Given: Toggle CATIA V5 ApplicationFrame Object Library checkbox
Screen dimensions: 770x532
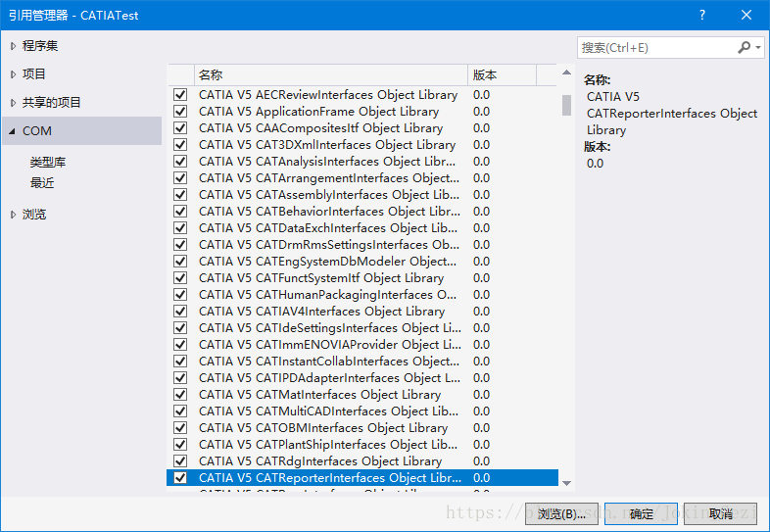Looking at the screenshot, I should [x=180, y=112].
